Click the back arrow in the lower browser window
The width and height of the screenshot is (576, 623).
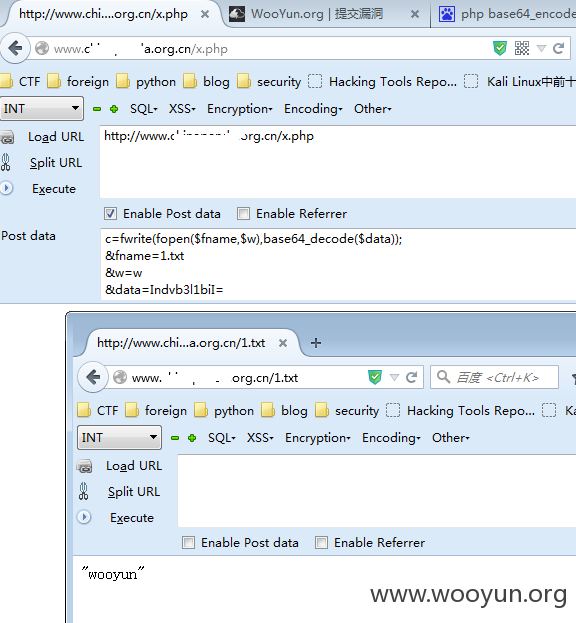pos(93,377)
